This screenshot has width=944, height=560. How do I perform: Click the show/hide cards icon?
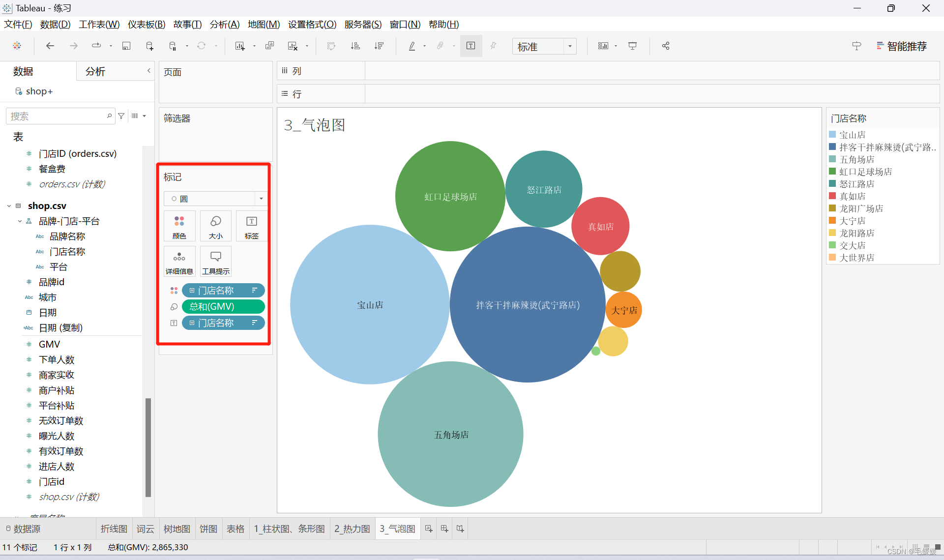click(603, 46)
